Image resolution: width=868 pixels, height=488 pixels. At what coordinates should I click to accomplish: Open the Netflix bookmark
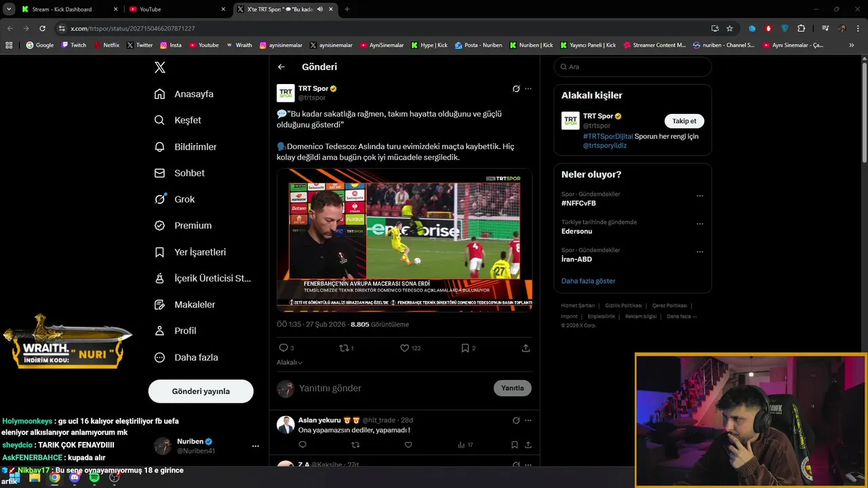pyautogui.click(x=106, y=45)
